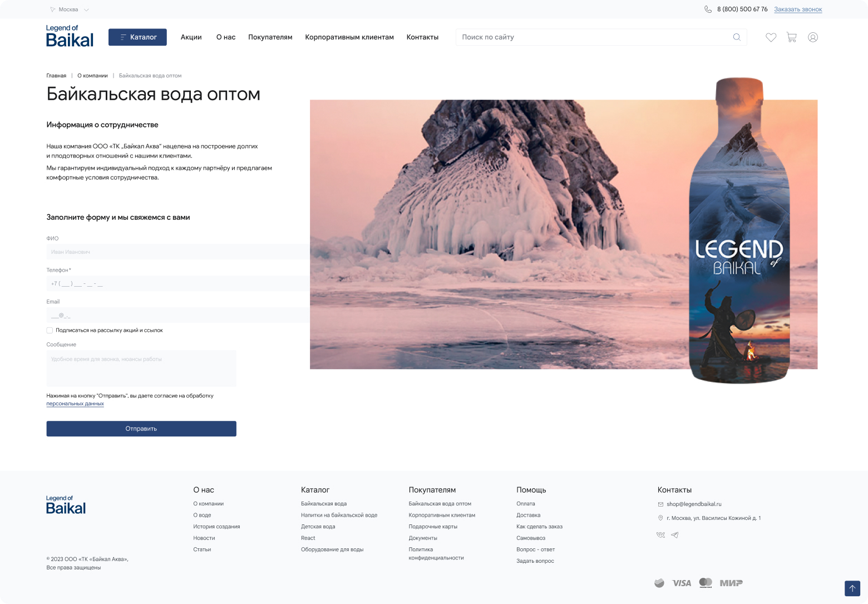This screenshot has height=604, width=868.
Task: Open footer link Байкальская вода оптом
Action: [440, 504]
